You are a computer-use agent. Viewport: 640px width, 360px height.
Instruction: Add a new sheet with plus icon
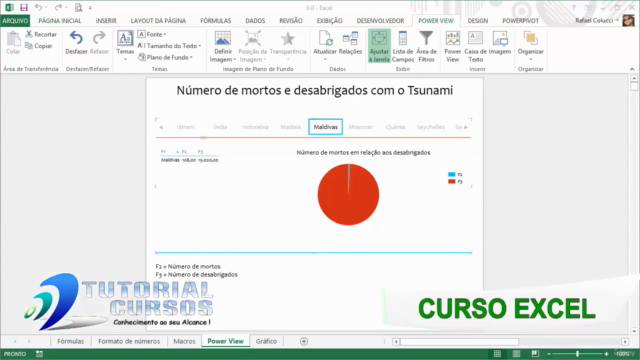(304, 341)
